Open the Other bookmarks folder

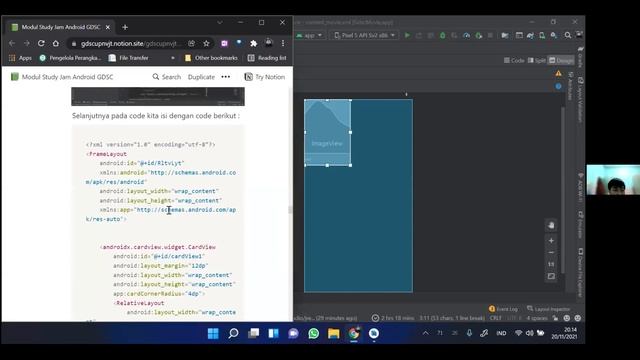(x=211, y=58)
